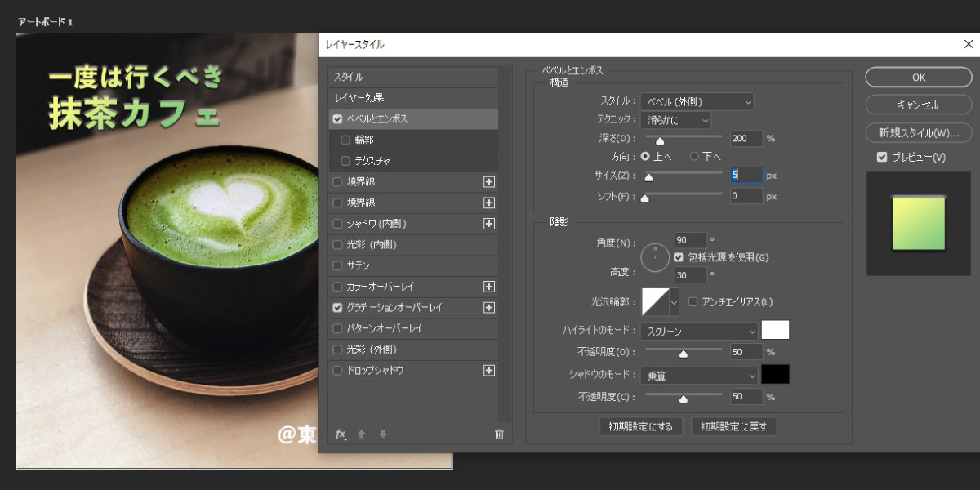The height and width of the screenshot is (490, 980).
Task: Click the ソフト value field showing 0
Action: [x=746, y=196]
